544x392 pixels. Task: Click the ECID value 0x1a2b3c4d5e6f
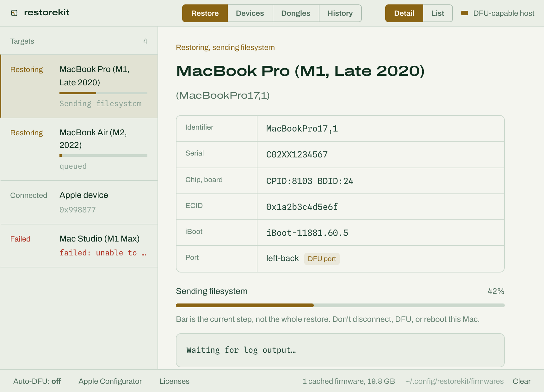(302, 207)
